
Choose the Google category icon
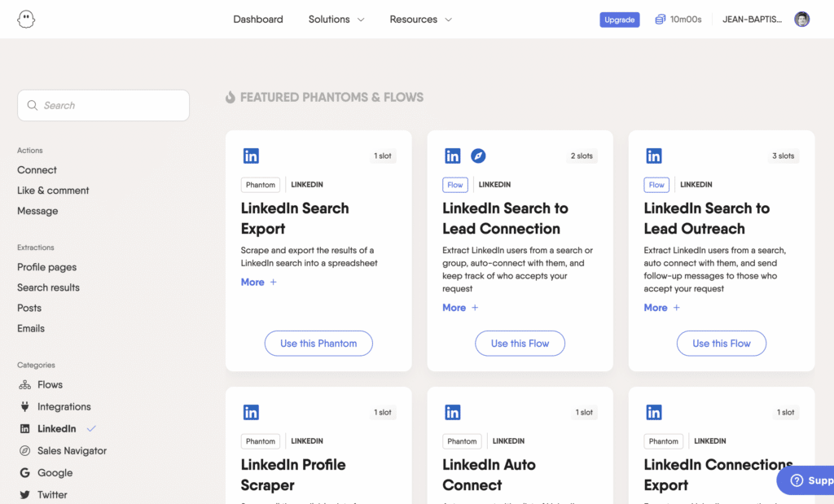[24, 472]
